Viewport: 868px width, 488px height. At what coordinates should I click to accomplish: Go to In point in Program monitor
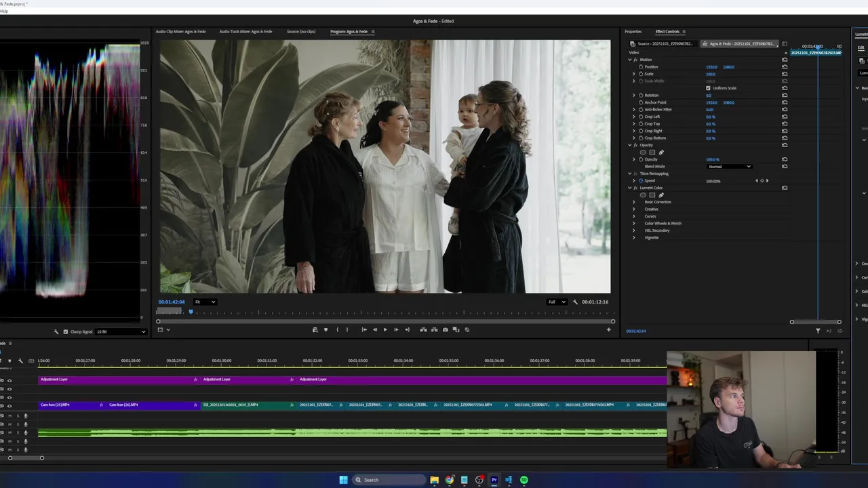pyautogui.click(x=364, y=329)
